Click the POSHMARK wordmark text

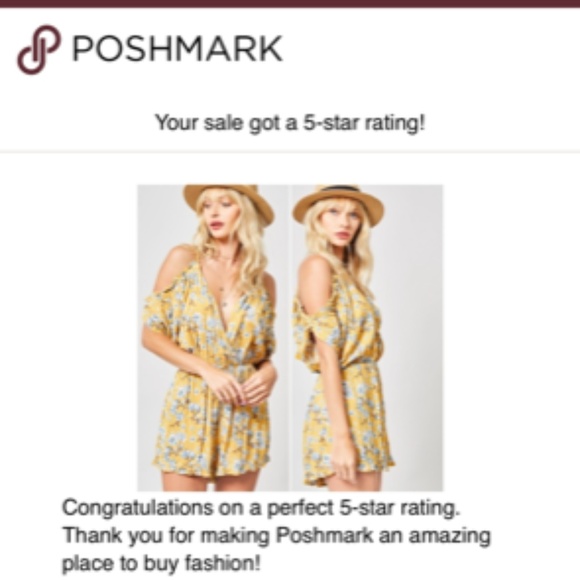click(178, 48)
